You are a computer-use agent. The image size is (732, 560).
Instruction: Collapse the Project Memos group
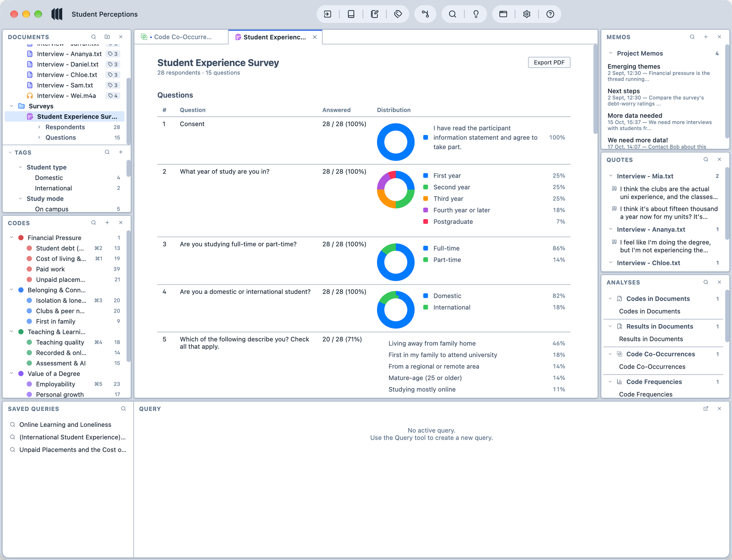tap(610, 53)
